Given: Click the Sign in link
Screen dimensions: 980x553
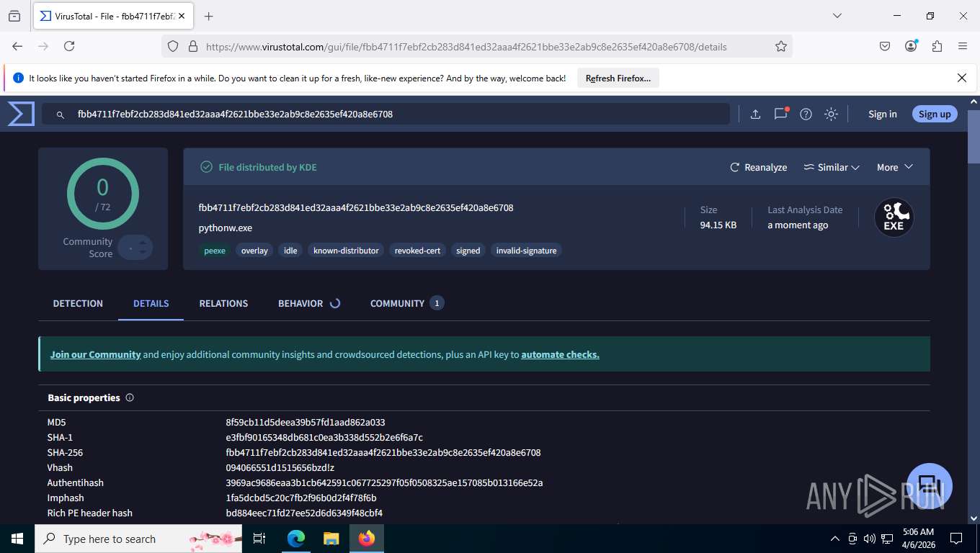Looking at the screenshot, I should 883,114.
